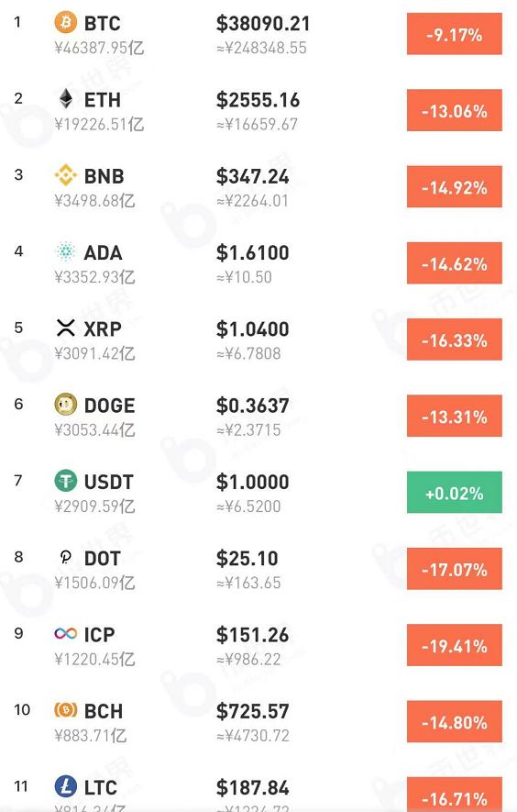
Task: Open the orange Bitcoin BTC coin icon
Action: pos(66,23)
